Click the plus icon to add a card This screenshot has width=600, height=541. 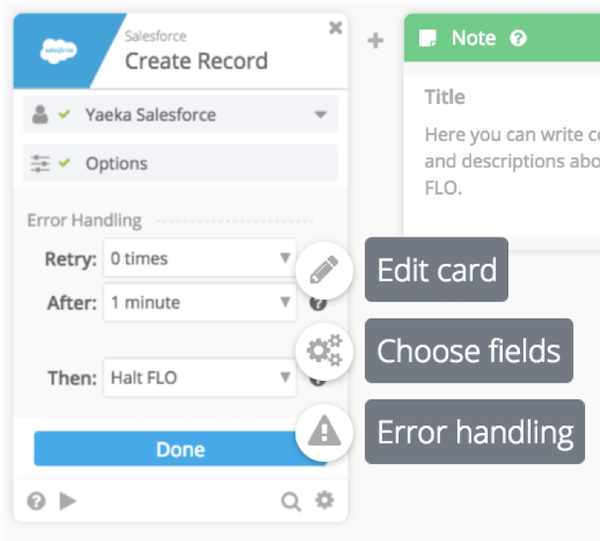pyautogui.click(x=375, y=41)
